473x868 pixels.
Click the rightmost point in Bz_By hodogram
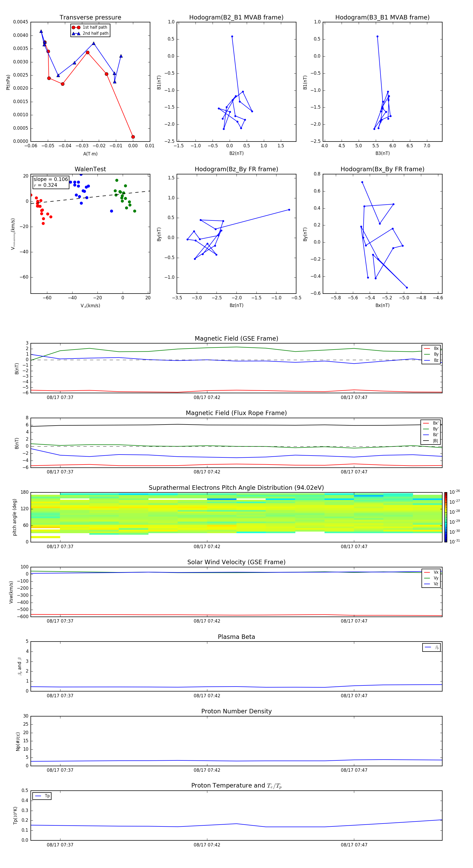pyautogui.click(x=289, y=210)
